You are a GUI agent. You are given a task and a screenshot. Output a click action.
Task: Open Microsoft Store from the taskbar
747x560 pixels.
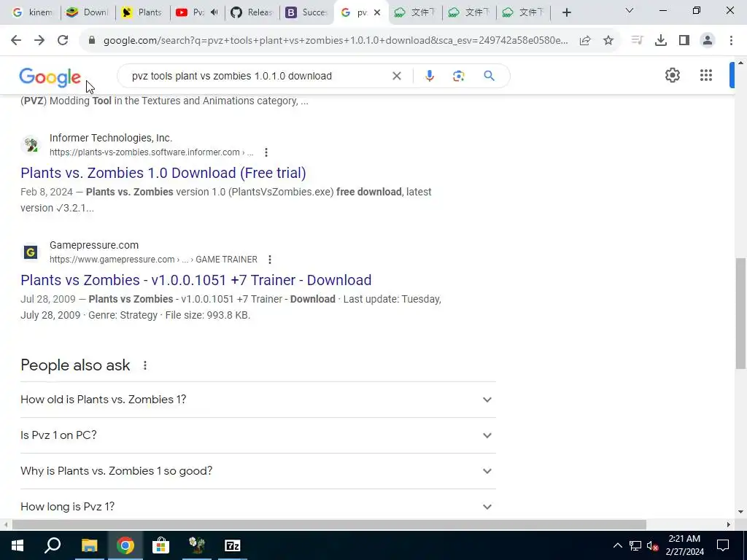point(161,545)
